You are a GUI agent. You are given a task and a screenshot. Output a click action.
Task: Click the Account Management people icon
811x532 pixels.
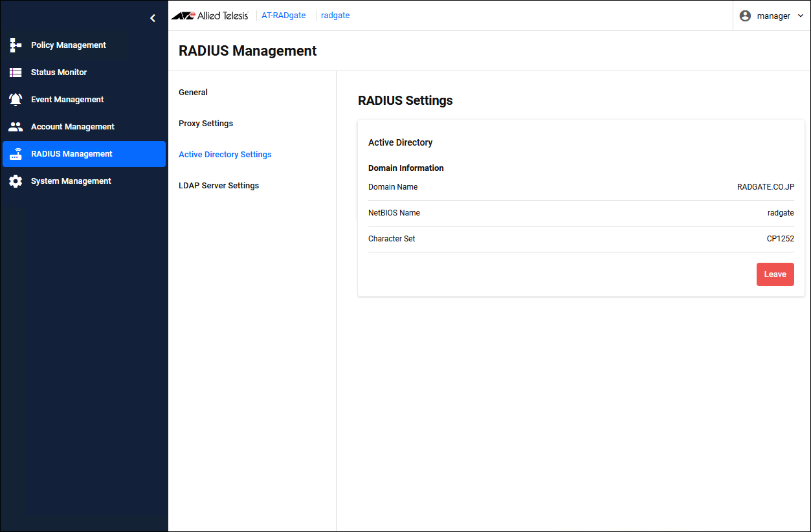16,127
